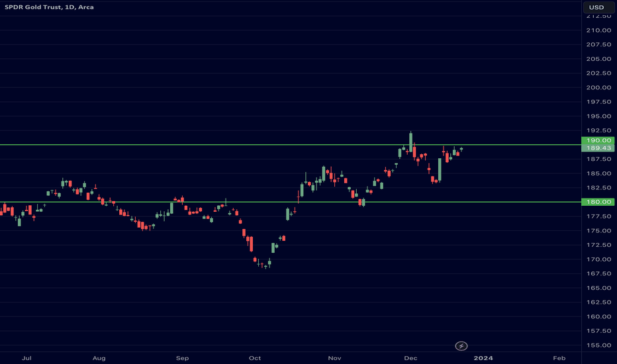Click the 172.50 price axis label
Image resolution: width=617 pixels, height=364 pixels.
598,245
